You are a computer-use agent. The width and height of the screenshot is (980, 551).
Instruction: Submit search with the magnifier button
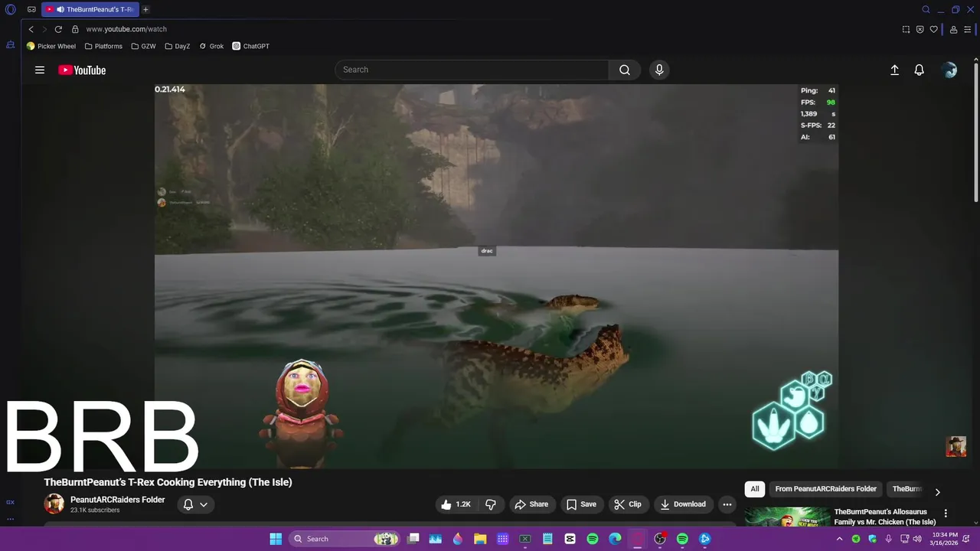point(625,70)
